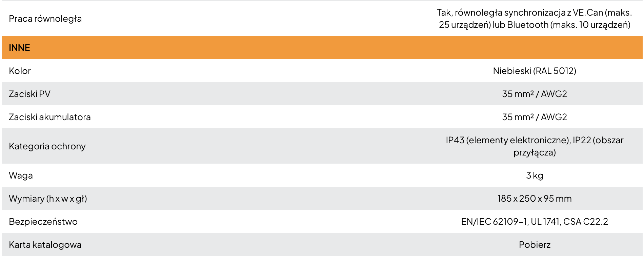Select the Kategoria ochrony label
The image size is (644, 258).
point(47,146)
